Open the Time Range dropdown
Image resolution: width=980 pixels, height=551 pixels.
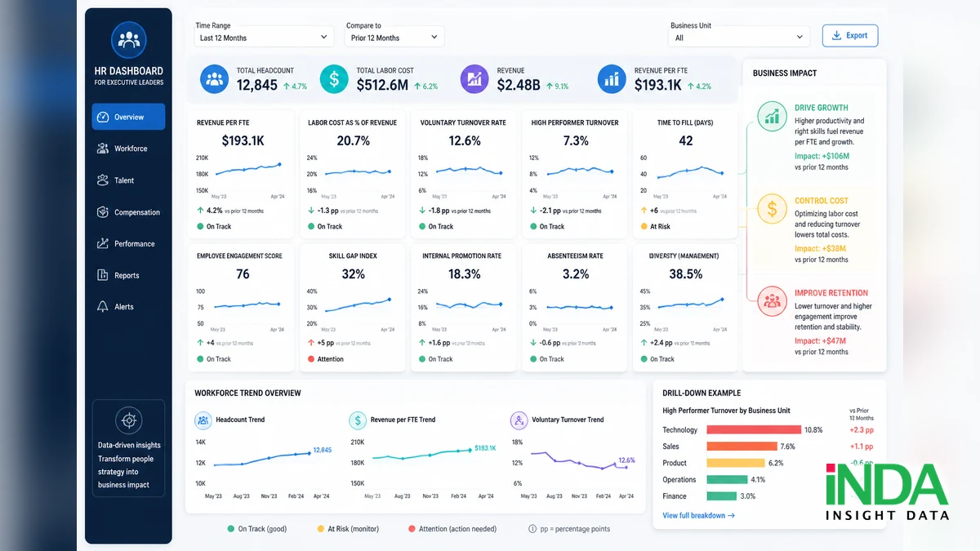click(x=264, y=38)
